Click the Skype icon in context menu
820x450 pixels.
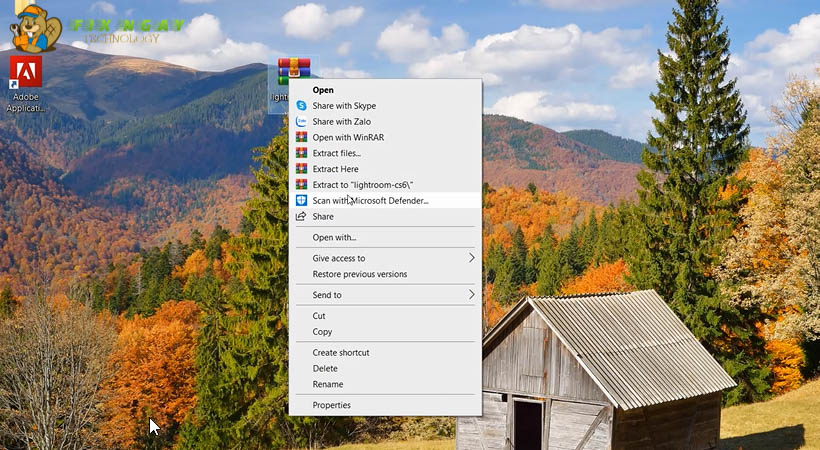(301, 106)
